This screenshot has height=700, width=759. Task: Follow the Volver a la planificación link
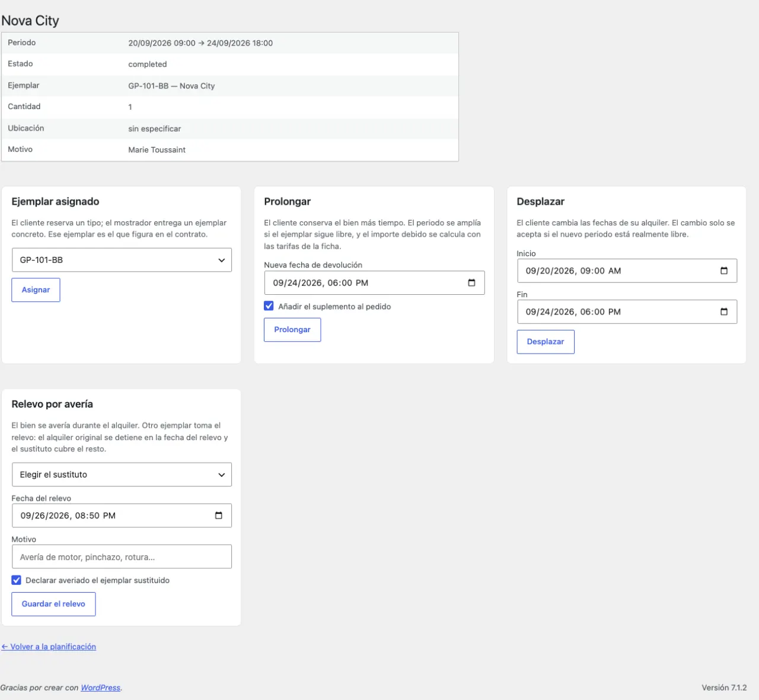(49, 647)
